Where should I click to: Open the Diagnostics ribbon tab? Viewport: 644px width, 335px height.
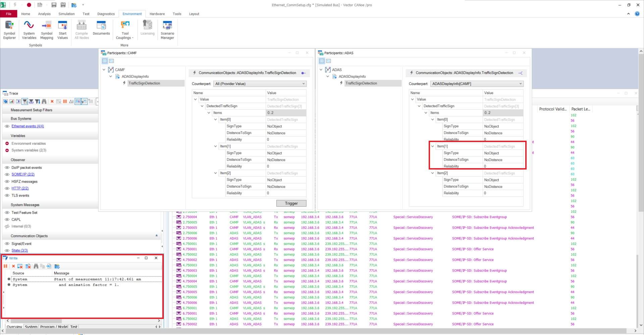pyautogui.click(x=106, y=14)
